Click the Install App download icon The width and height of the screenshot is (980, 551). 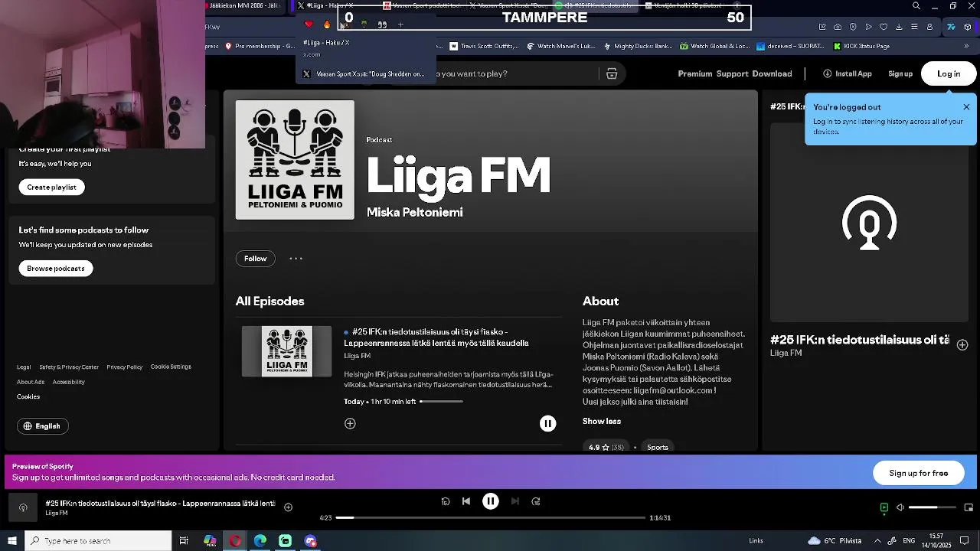coord(828,74)
